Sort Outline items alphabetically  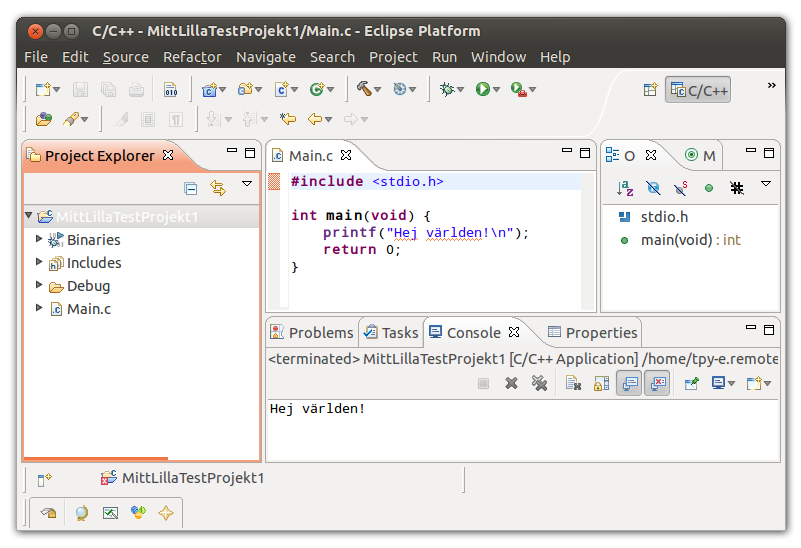coord(625,188)
